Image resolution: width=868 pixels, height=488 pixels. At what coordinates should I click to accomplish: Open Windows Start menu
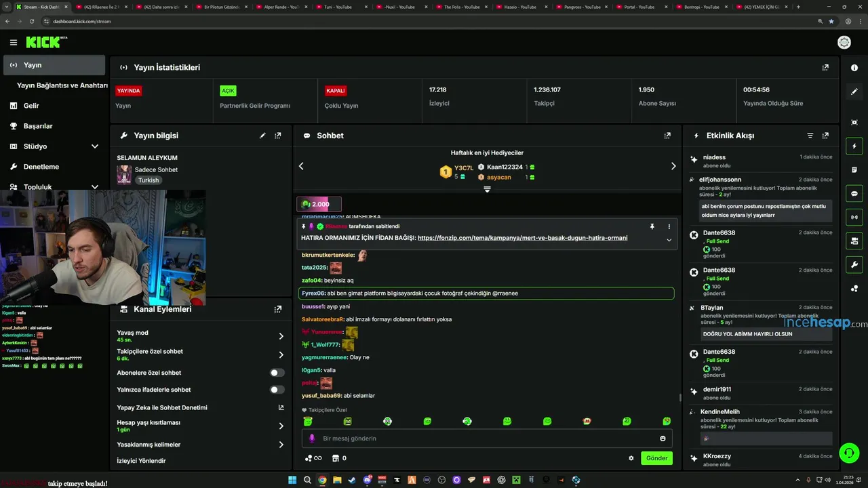tap(292, 480)
